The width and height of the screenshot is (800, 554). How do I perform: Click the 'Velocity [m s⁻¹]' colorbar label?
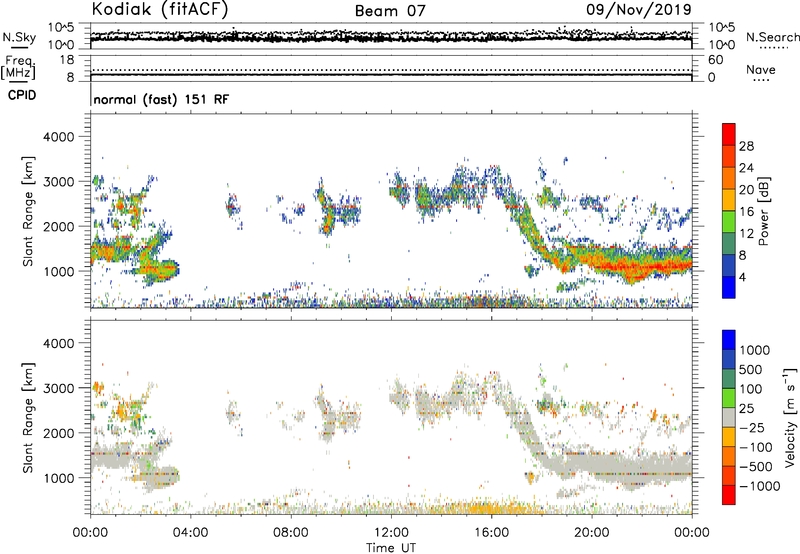coord(790,417)
